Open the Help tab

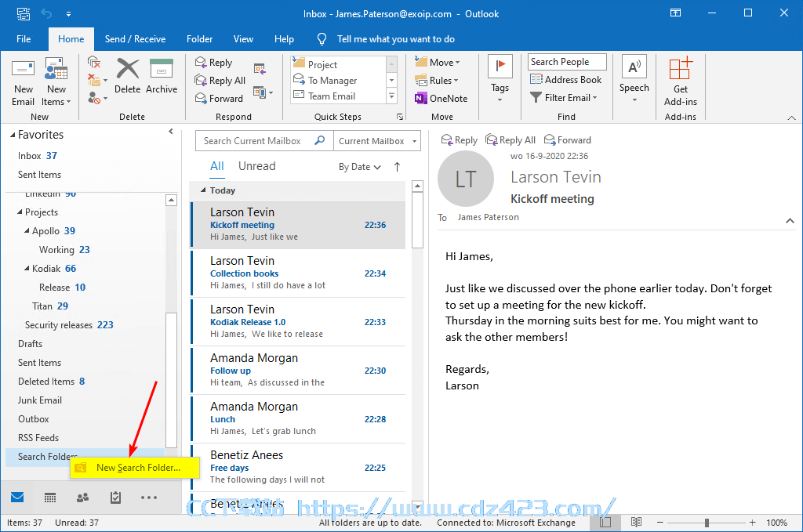(284, 39)
